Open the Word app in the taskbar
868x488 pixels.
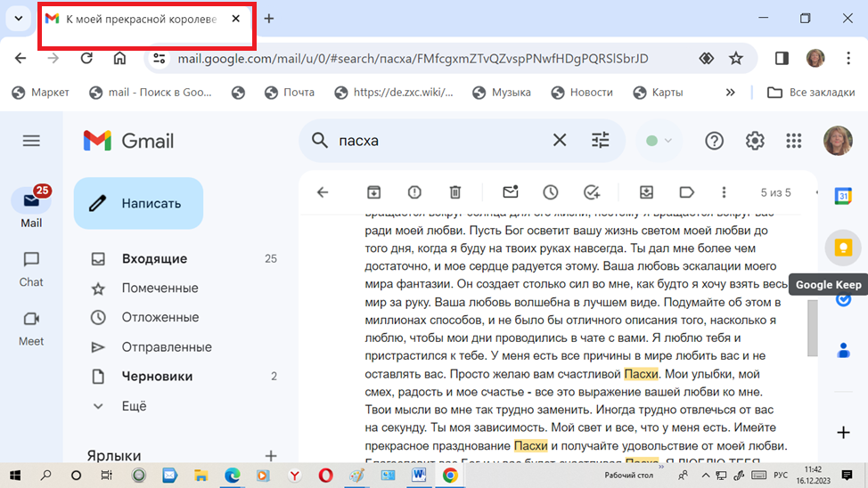tap(419, 476)
